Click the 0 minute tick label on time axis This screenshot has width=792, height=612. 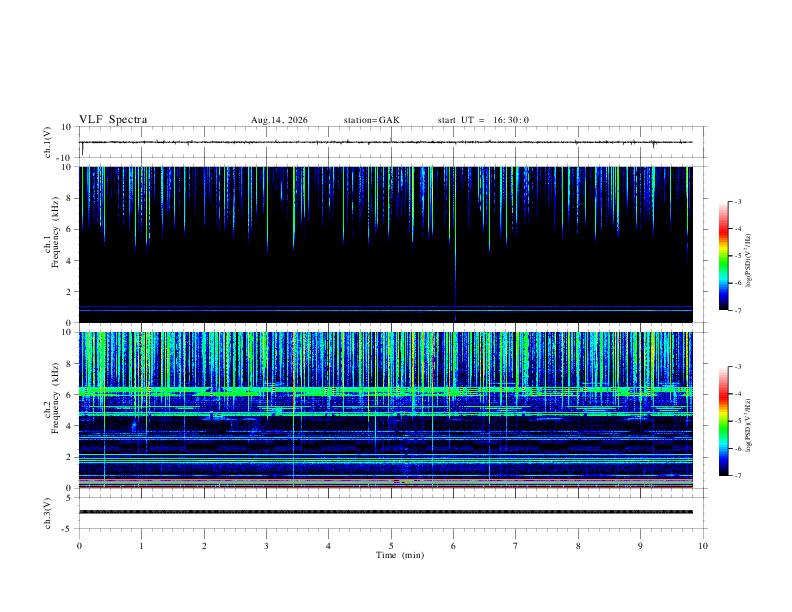(79, 546)
